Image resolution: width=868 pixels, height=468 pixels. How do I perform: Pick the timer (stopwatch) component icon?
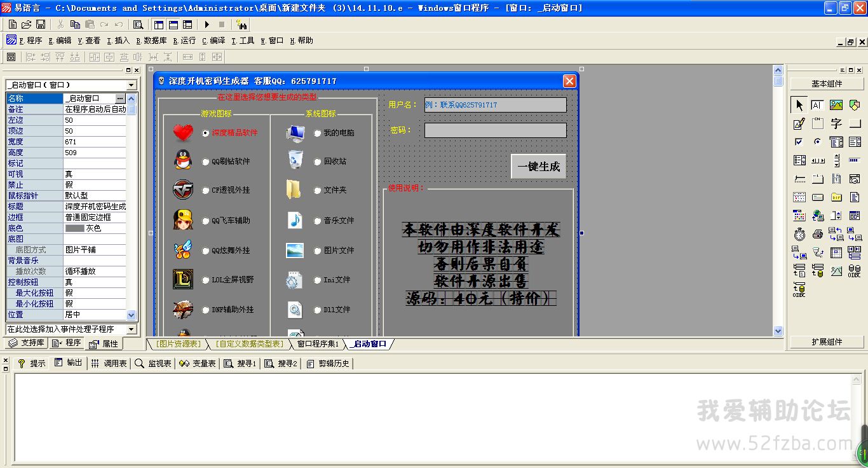click(799, 234)
